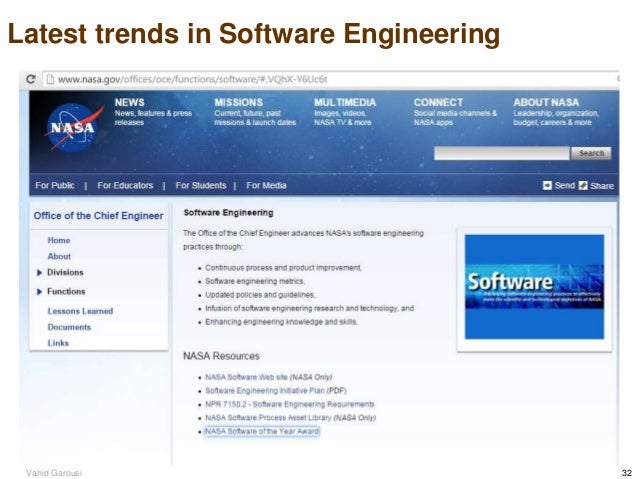Click the Search button
Screen dimensions: 638x479
click(x=591, y=153)
